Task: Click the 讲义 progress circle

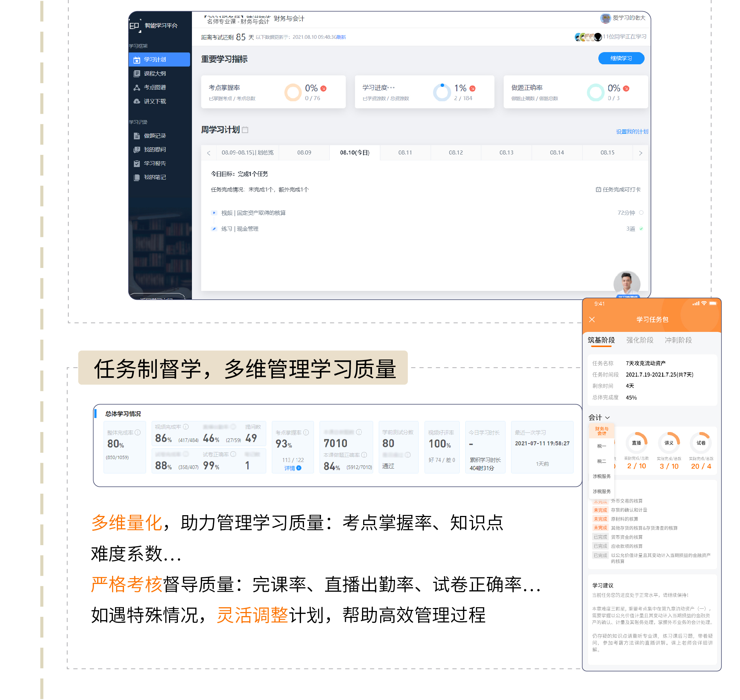Action: tap(669, 443)
